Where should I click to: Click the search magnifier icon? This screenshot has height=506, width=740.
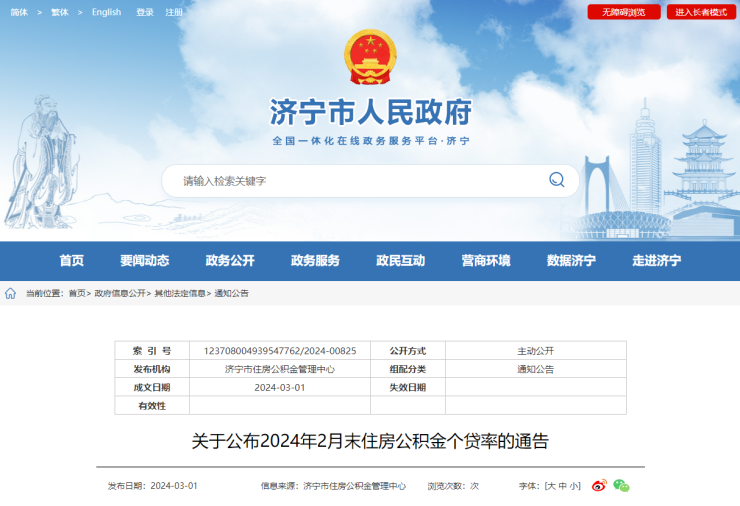pos(556,180)
